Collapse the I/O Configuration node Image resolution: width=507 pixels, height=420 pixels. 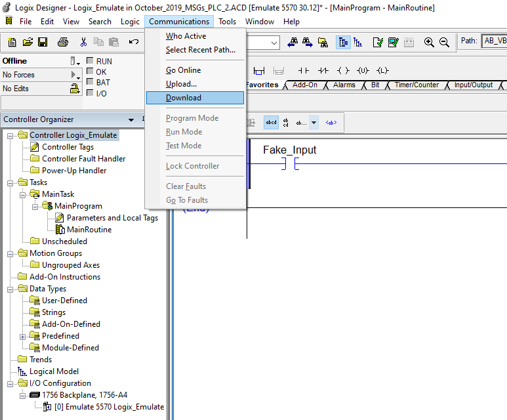pyautogui.click(x=10, y=384)
